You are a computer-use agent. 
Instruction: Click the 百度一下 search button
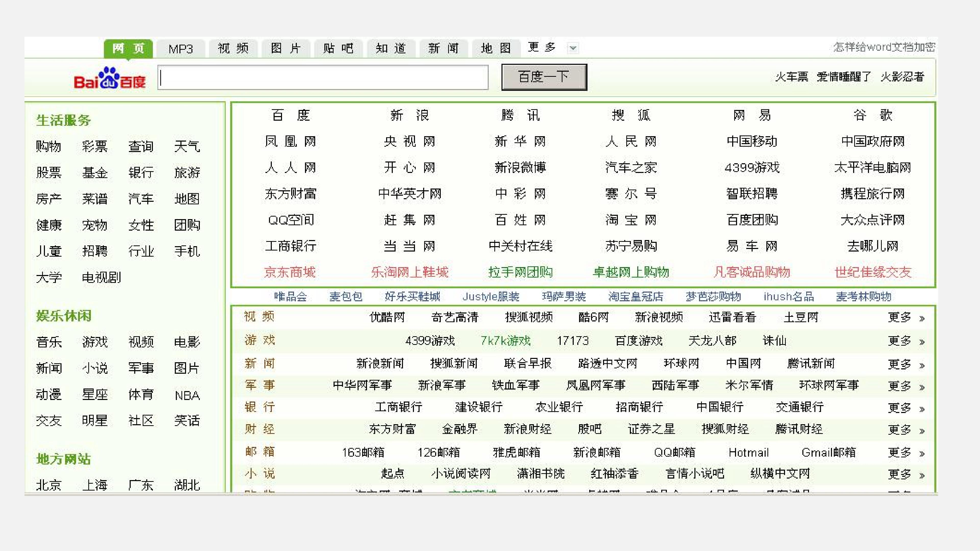click(x=544, y=77)
